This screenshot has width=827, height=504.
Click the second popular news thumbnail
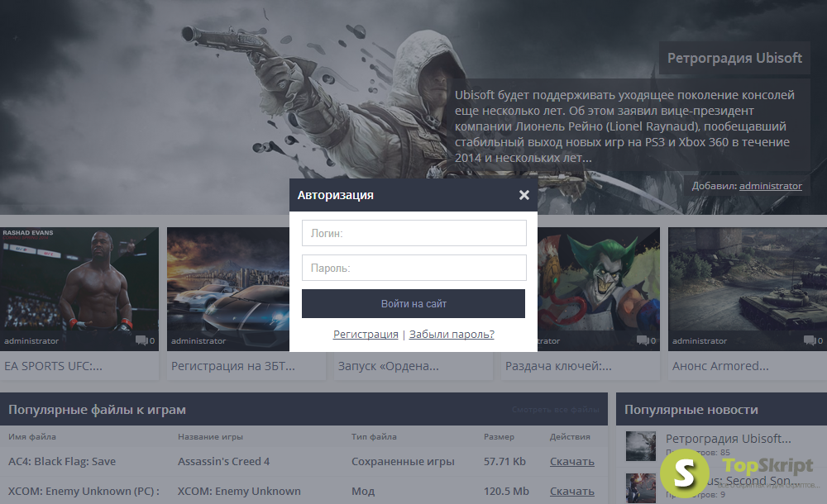pyautogui.click(x=641, y=488)
